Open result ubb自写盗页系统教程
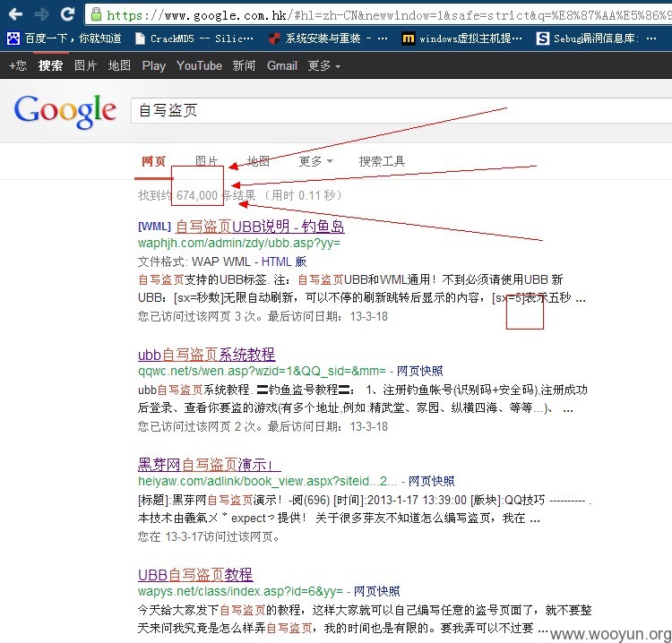 point(207,355)
